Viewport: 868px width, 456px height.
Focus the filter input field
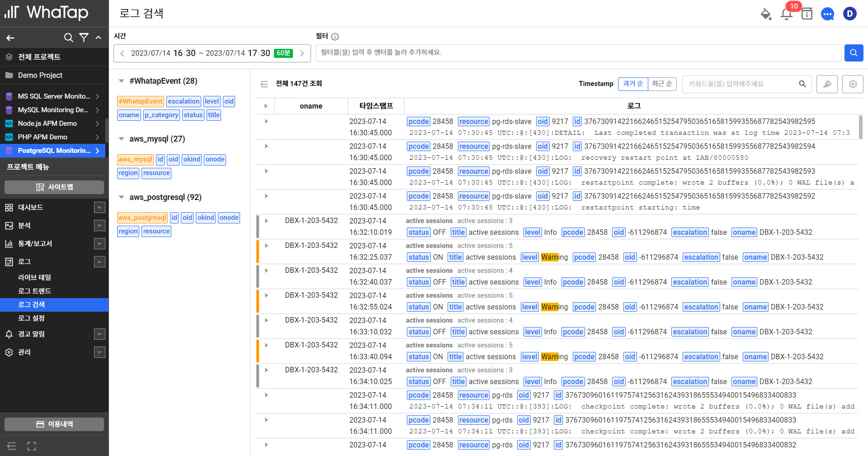[578, 53]
